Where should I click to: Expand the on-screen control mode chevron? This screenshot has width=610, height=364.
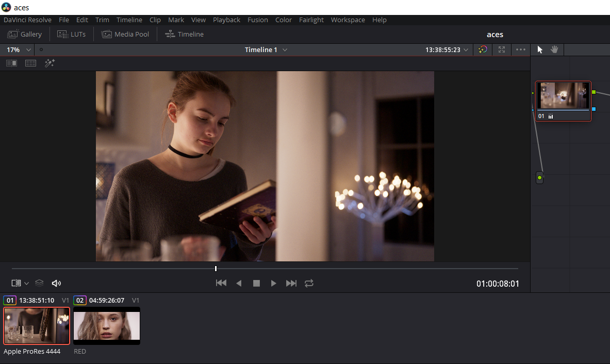click(26, 283)
